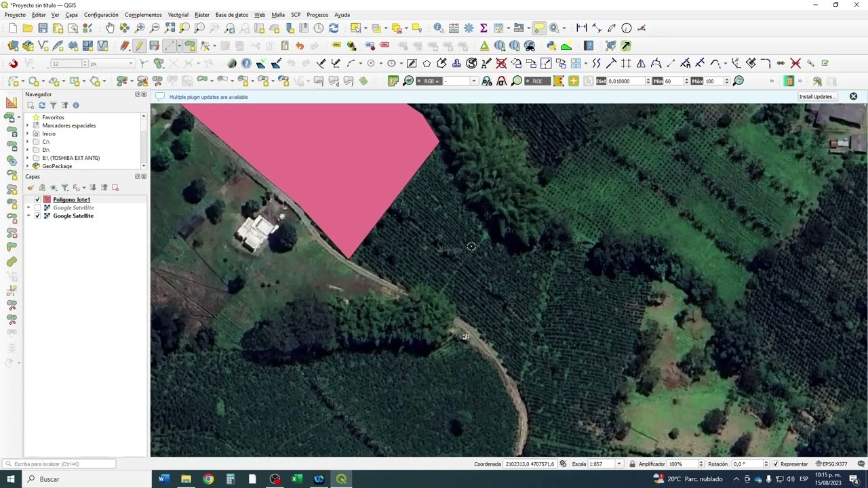Expand the Inicio tree node
This screenshot has width=868, height=488.
(x=28, y=134)
